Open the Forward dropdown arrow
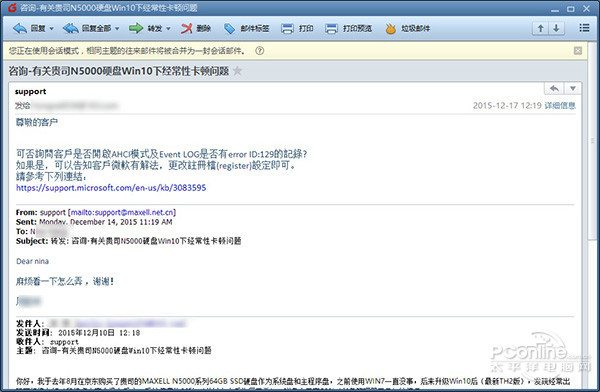The width and height of the screenshot is (600, 392). click(168, 28)
